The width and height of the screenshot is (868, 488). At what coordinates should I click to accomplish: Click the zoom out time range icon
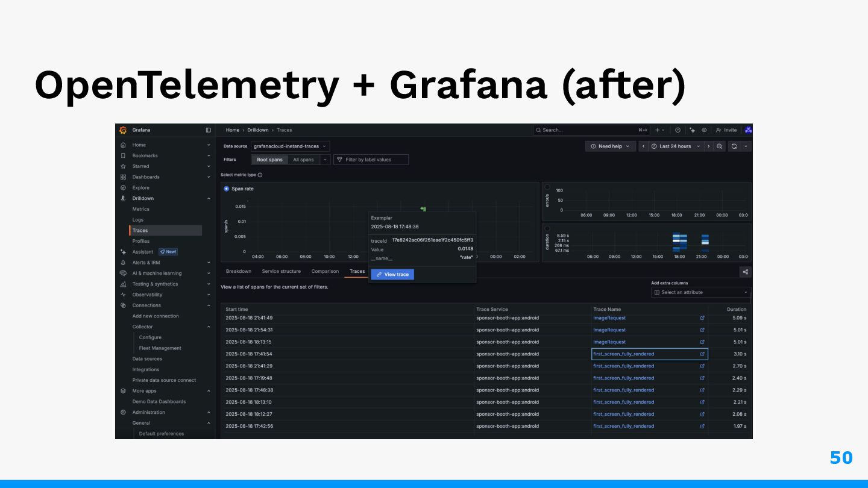coord(720,146)
